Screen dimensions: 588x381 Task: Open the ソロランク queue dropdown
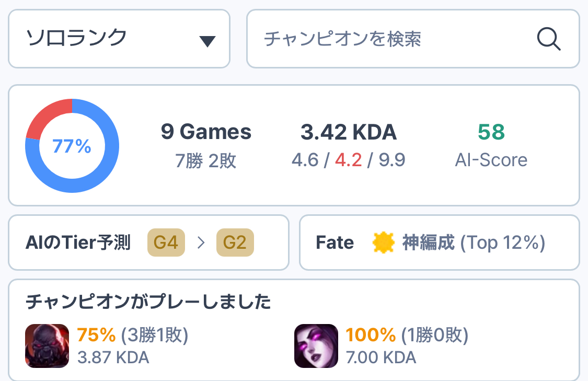coord(119,39)
